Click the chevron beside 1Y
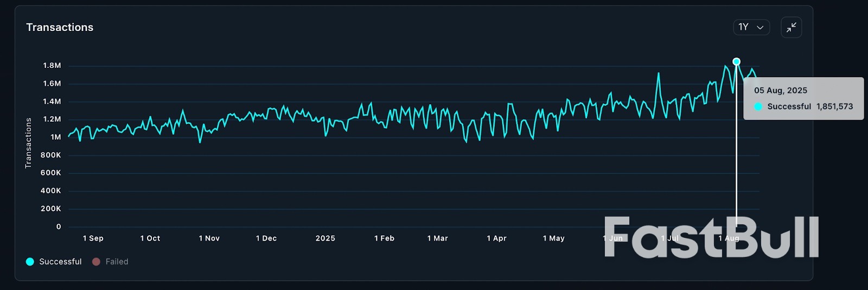Image resolution: width=868 pixels, height=290 pixels. [760, 28]
